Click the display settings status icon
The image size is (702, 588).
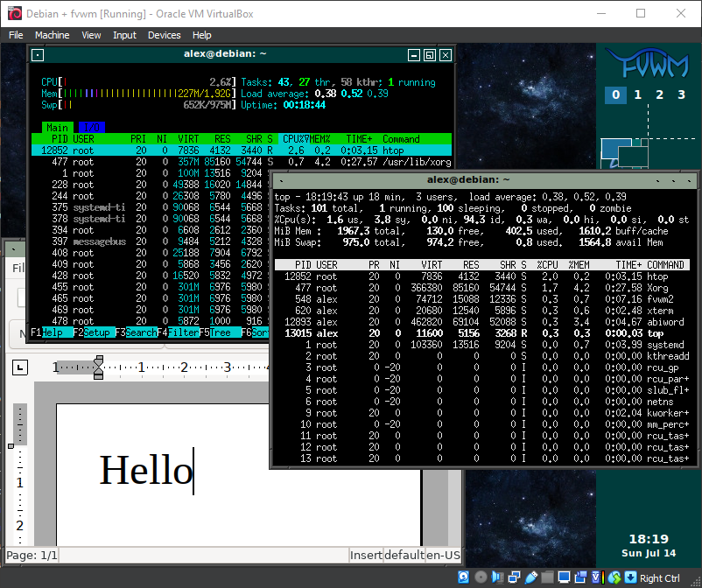point(564,577)
